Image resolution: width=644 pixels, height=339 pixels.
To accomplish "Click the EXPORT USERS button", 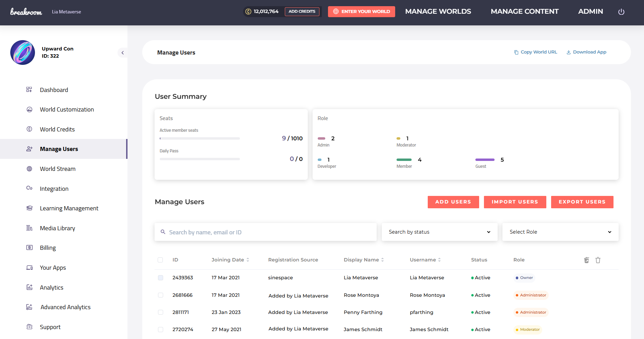I will tap(582, 202).
